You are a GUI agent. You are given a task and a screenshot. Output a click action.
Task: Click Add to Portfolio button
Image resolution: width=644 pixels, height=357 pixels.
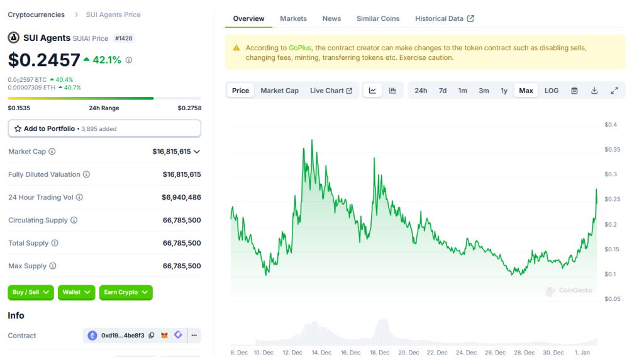tap(104, 128)
